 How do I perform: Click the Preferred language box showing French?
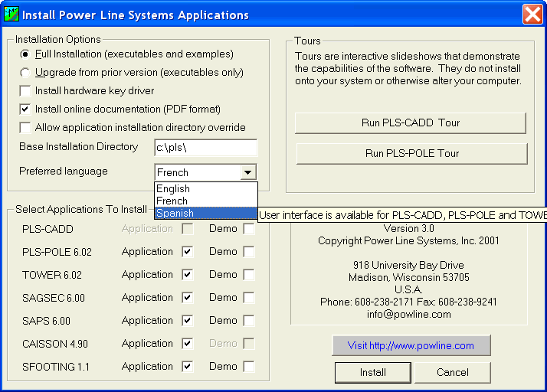(x=198, y=172)
